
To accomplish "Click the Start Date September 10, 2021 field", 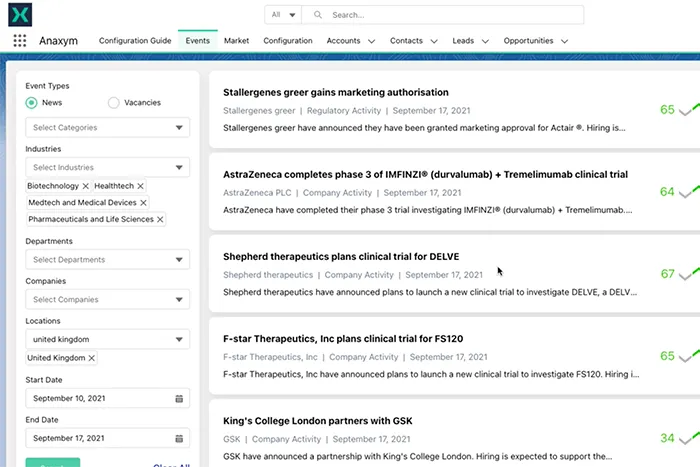I will point(108,399).
